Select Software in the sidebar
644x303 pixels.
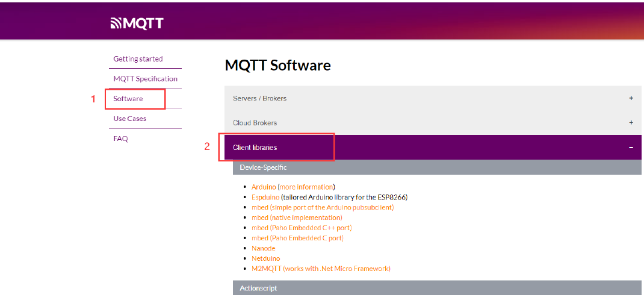[x=128, y=99]
